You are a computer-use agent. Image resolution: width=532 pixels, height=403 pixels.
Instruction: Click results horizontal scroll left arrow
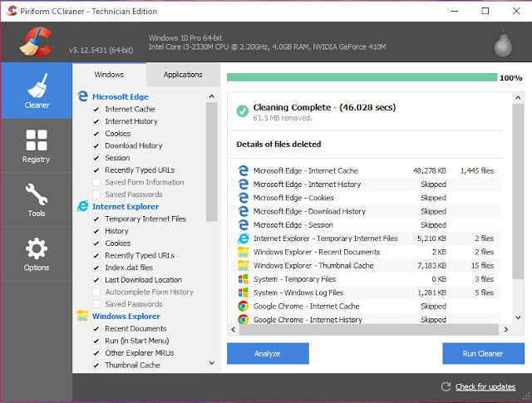(x=233, y=329)
